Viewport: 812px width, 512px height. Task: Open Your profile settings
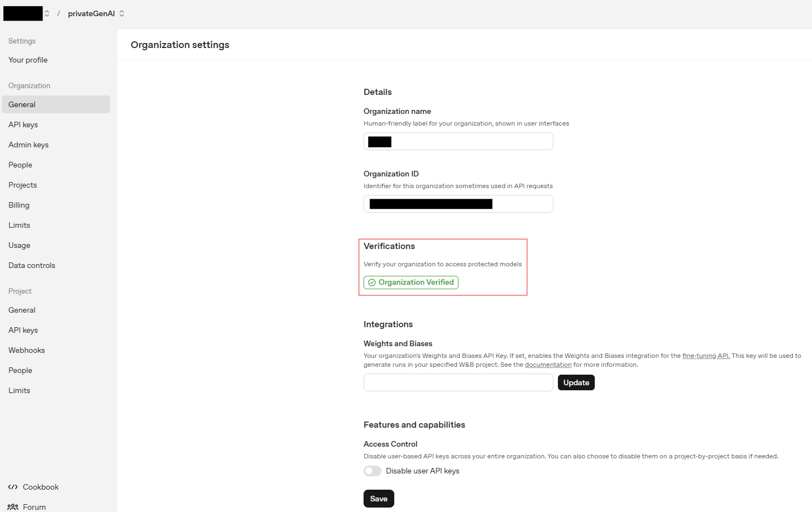coord(28,60)
